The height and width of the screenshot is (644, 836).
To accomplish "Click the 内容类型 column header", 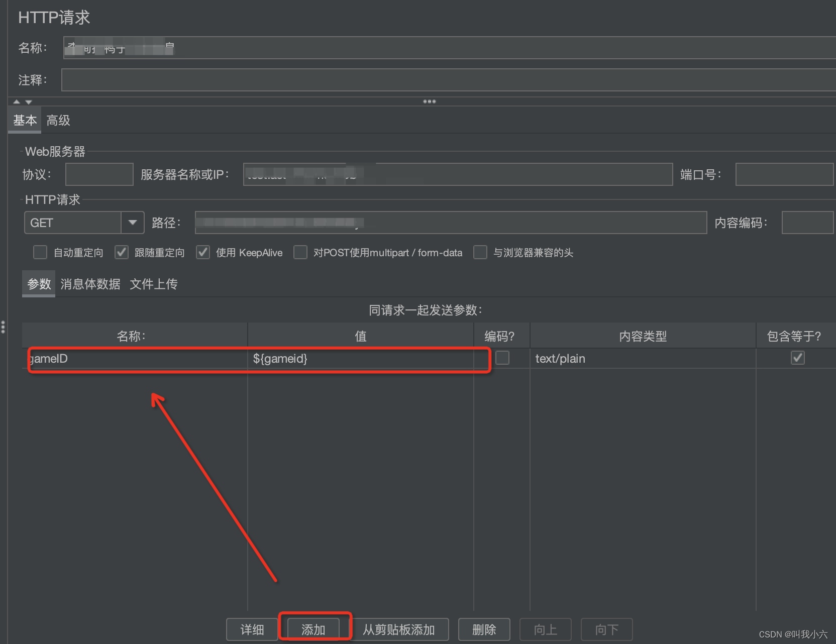I will coord(643,336).
